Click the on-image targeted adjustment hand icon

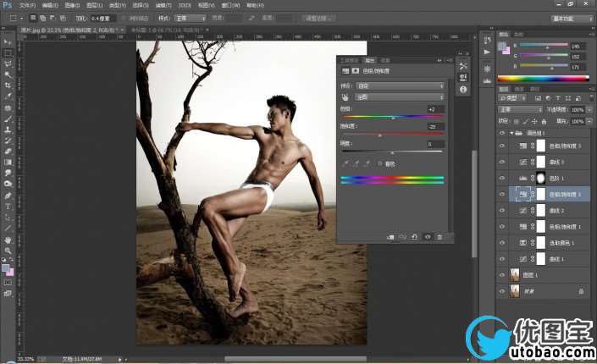(x=345, y=97)
